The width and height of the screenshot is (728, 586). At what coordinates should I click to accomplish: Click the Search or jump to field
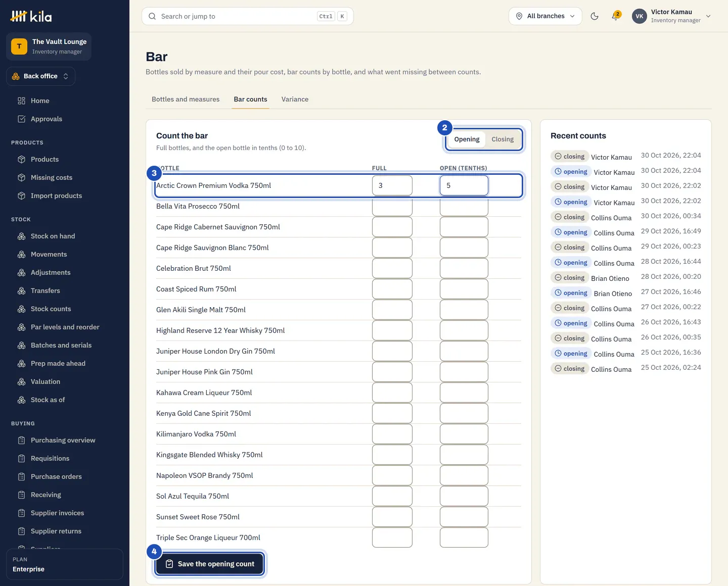248,16
